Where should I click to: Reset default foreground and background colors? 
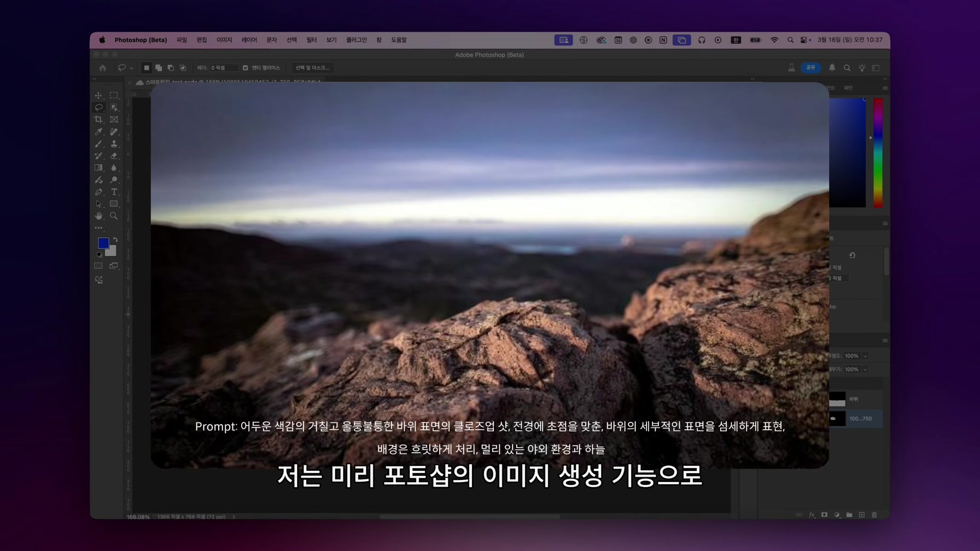(x=99, y=254)
